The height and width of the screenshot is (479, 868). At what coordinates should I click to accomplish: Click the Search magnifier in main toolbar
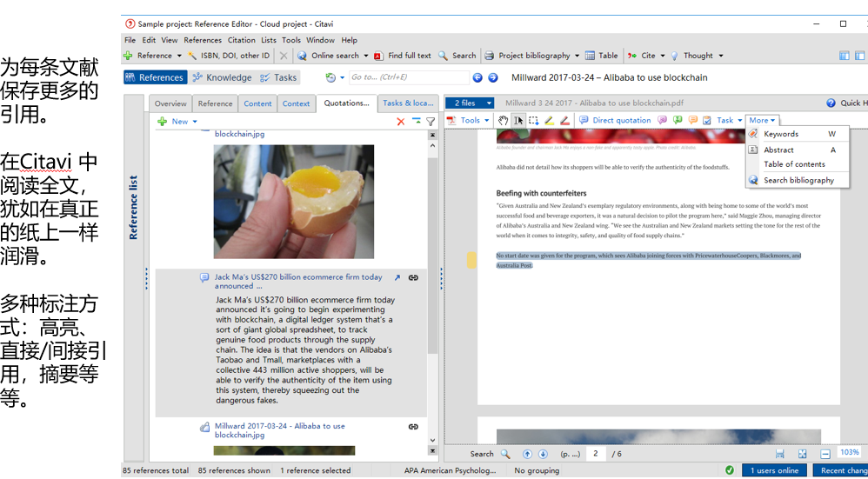[443, 56]
